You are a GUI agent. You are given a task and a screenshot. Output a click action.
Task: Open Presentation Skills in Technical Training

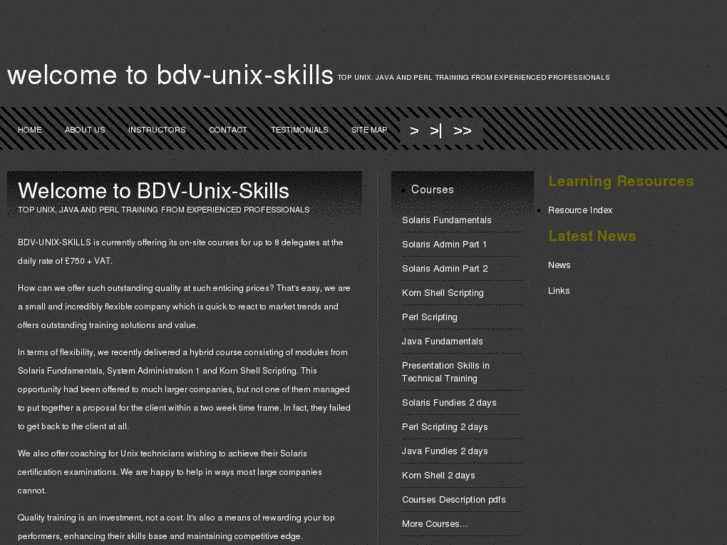coord(446,372)
